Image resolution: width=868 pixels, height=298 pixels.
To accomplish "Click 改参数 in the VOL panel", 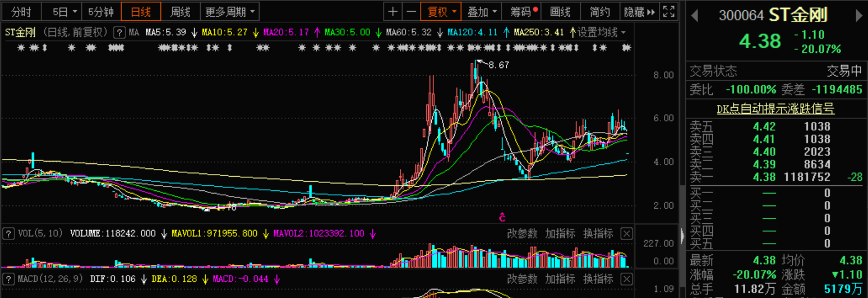I will [x=522, y=233].
